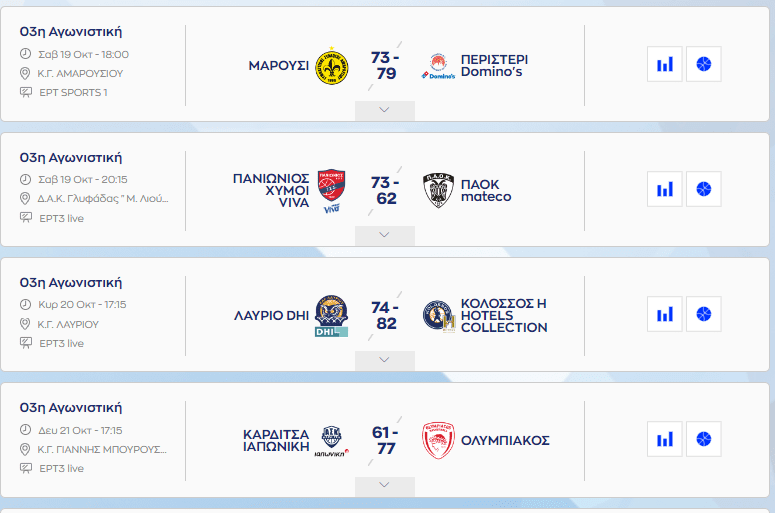Click the ΜΑΡΟΥΣΙ team name
Viewport: 775px width, 513px height.
[277, 66]
